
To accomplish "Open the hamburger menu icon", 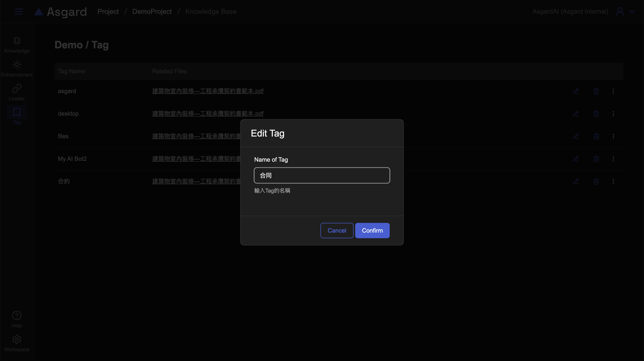I will [19, 12].
